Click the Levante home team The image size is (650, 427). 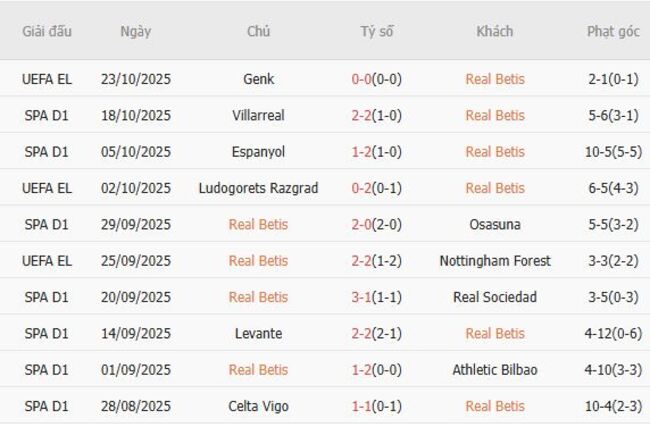tap(258, 333)
